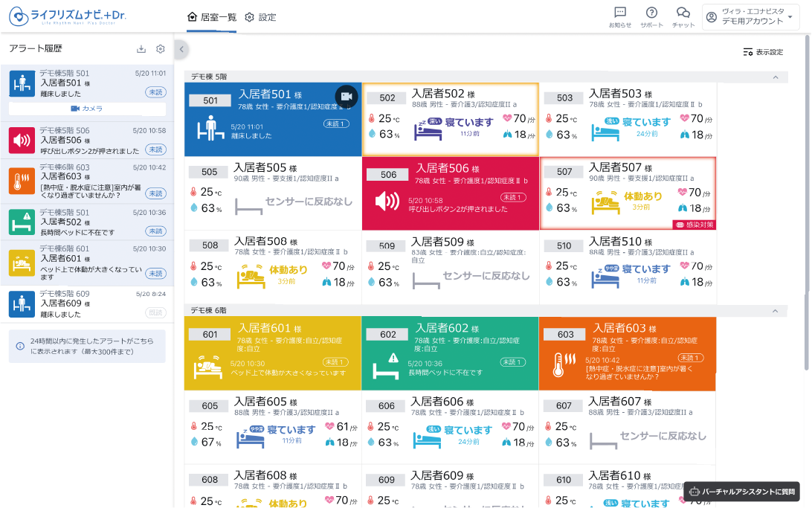
Task: Open the 設定 tab
Action: pyautogui.click(x=260, y=16)
